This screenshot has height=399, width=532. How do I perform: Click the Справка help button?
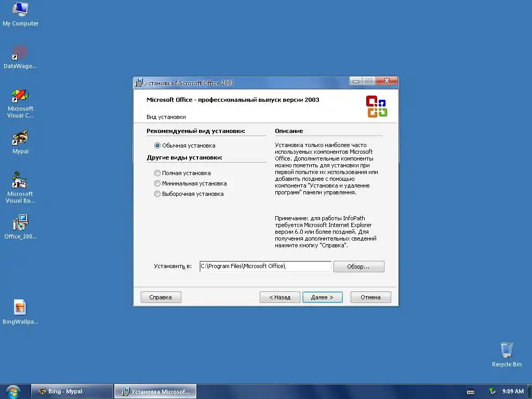pyautogui.click(x=161, y=297)
